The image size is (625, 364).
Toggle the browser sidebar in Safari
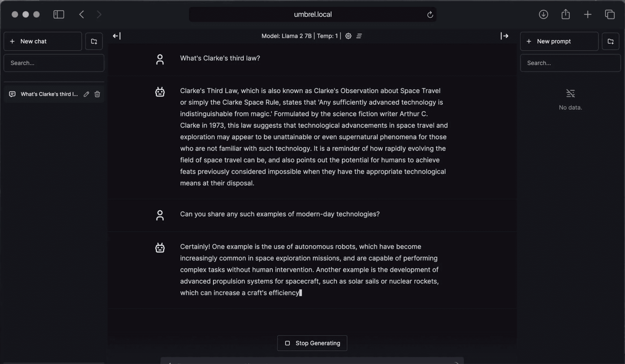[59, 14]
